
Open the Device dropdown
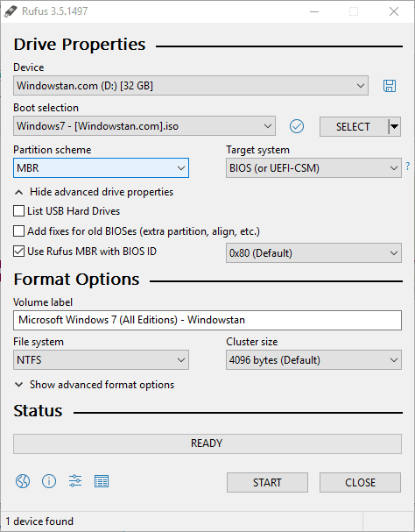tap(191, 86)
